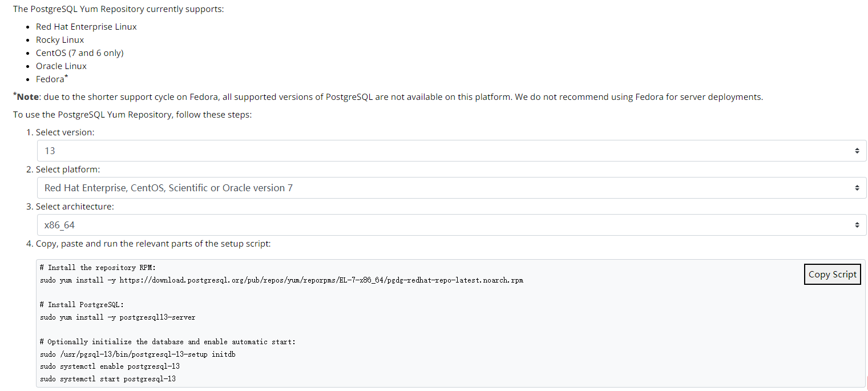Viewport: 868px width, 391px height.
Task: Click the 'CentOS (7 and 6 only)' list item
Action: pos(80,53)
